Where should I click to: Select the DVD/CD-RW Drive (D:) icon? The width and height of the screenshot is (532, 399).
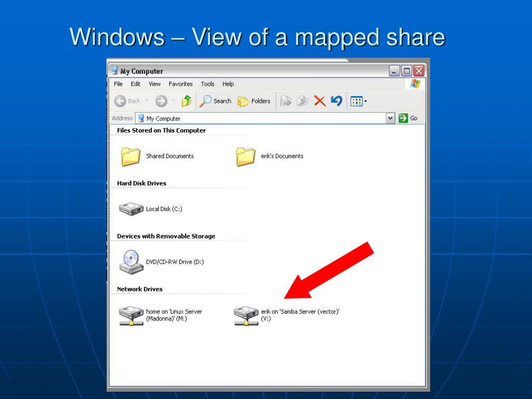point(131,262)
